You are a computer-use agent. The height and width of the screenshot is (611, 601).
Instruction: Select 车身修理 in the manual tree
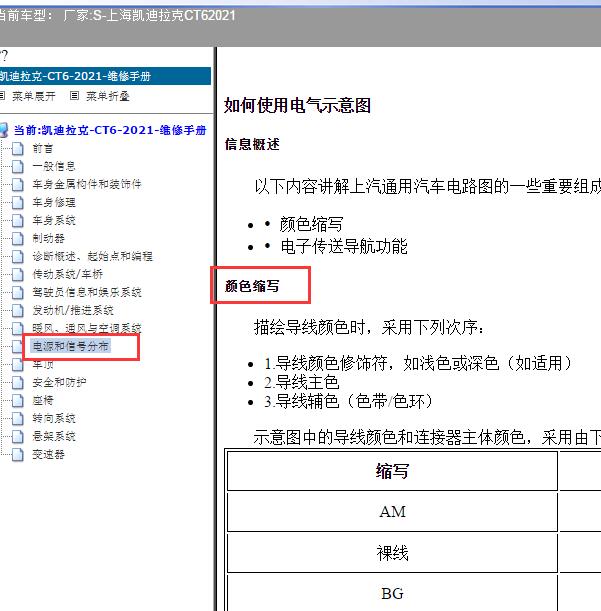[54, 202]
